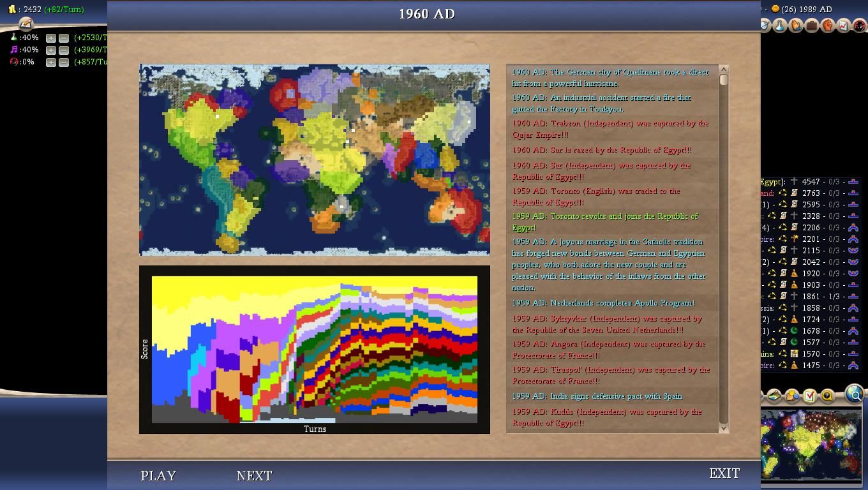Click the checkmark clipboard icon above the minimap
This screenshot has height=490, width=868.
(809, 396)
